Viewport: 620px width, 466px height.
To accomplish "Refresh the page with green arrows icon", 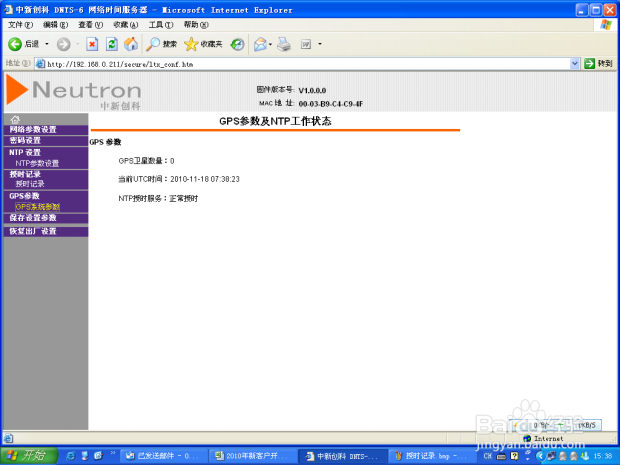I will (x=112, y=44).
